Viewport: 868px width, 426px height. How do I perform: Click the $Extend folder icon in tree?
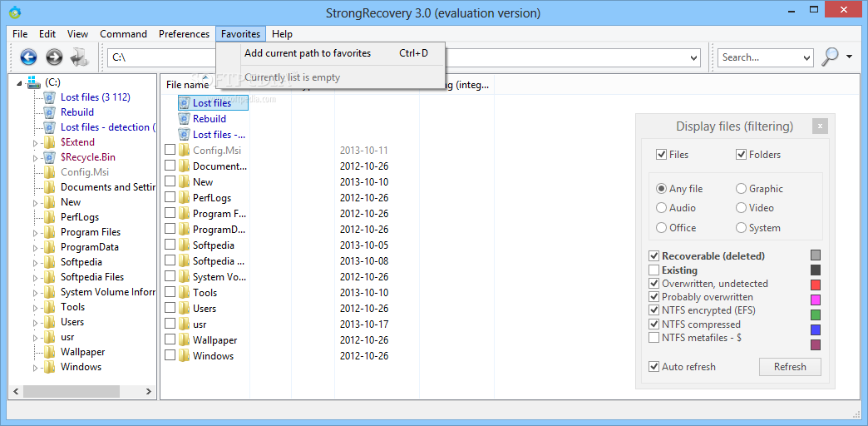click(50, 142)
